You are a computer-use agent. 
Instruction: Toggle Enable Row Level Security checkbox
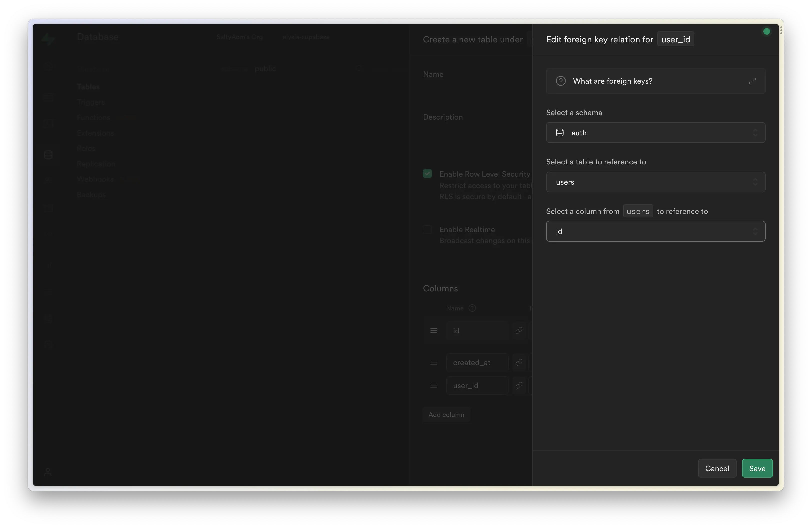tap(427, 174)
